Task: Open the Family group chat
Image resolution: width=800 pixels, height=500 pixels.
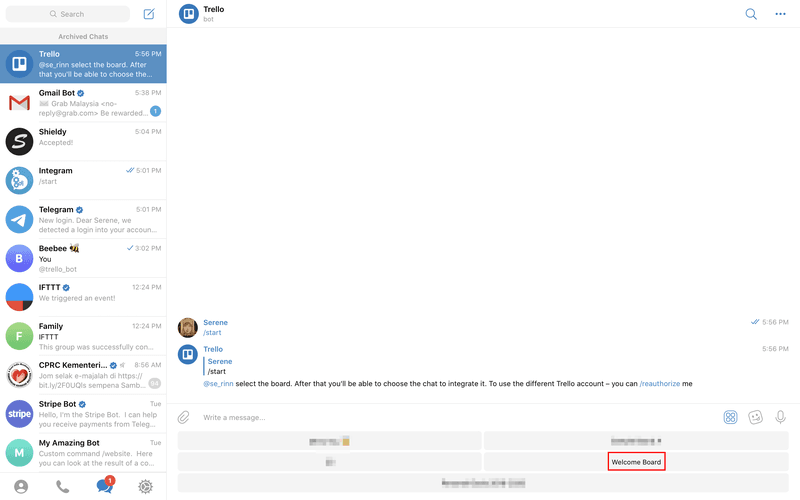Action: coord(83,336)
